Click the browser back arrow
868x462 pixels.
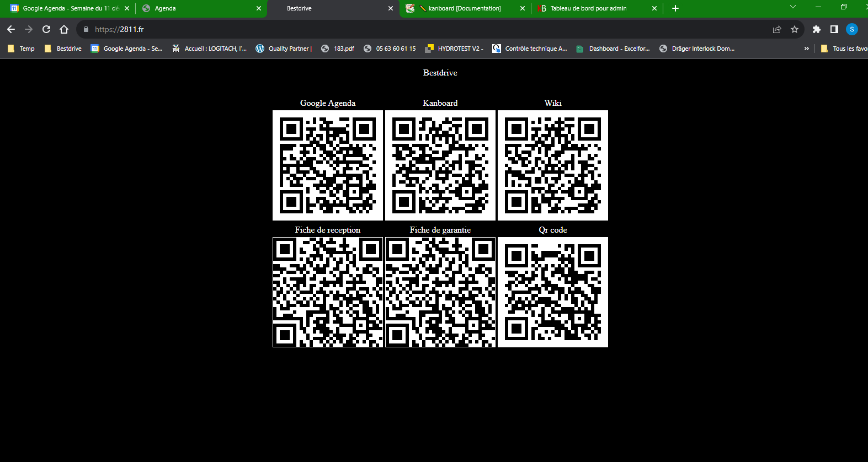[x=11, y=29]
